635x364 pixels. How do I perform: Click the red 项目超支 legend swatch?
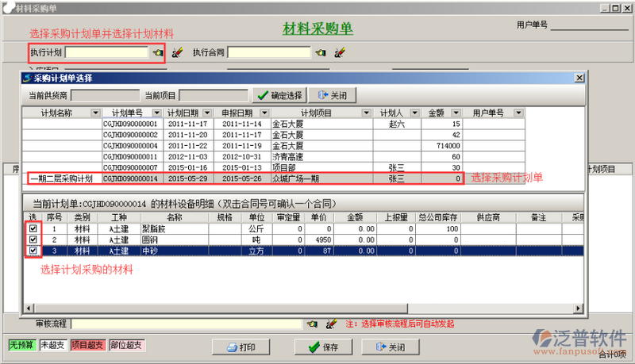click(88, 345)
